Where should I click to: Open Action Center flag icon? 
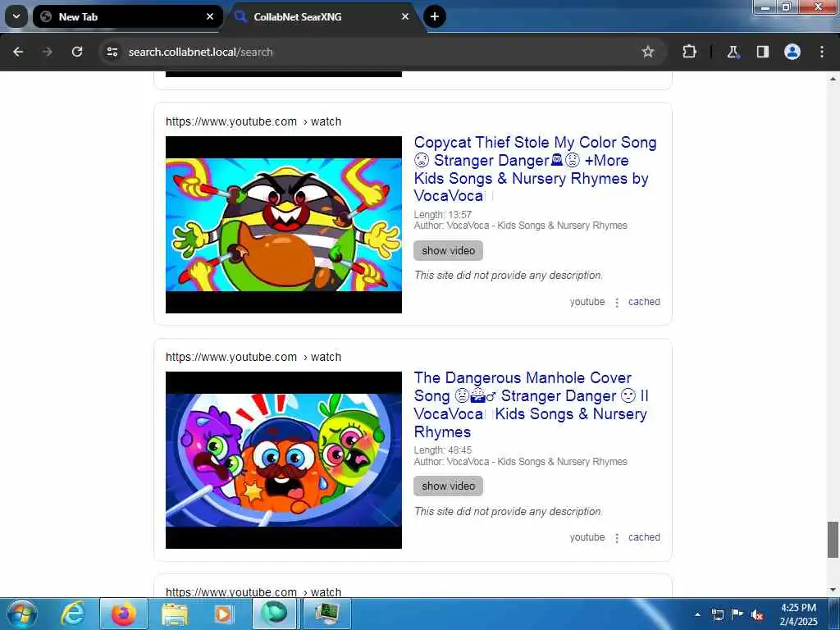(x=737, y=614)
